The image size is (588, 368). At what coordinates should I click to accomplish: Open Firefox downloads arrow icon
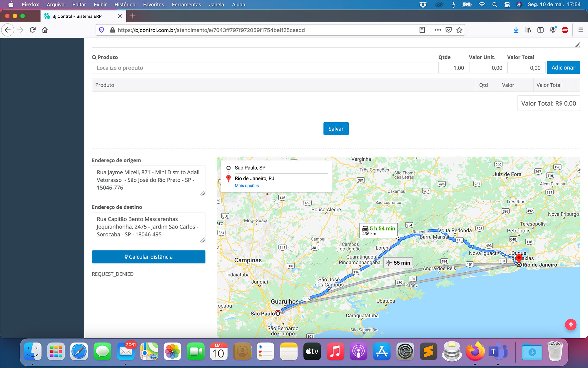[x=516, y=30]
